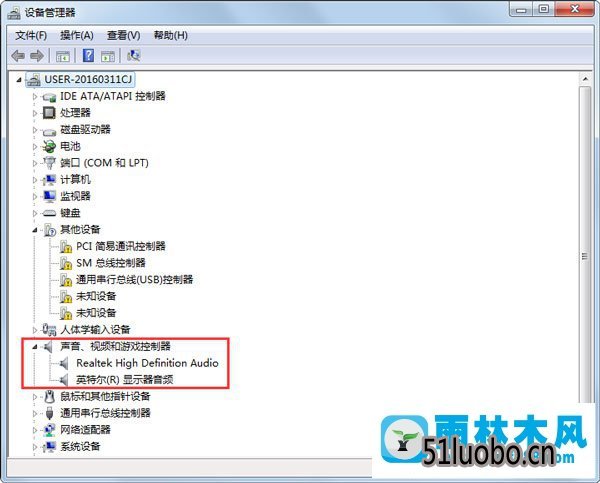Select 英特尔(R) 显示器音频 device

[125, 380]
